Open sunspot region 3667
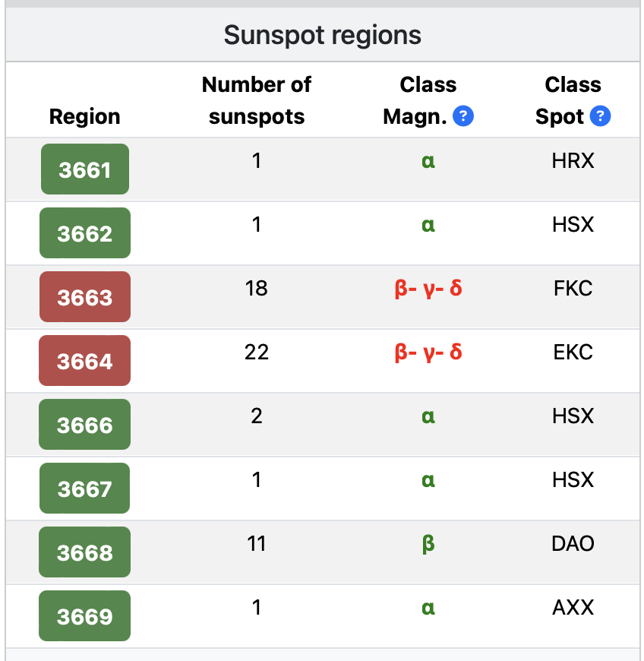 click(85, 489)
